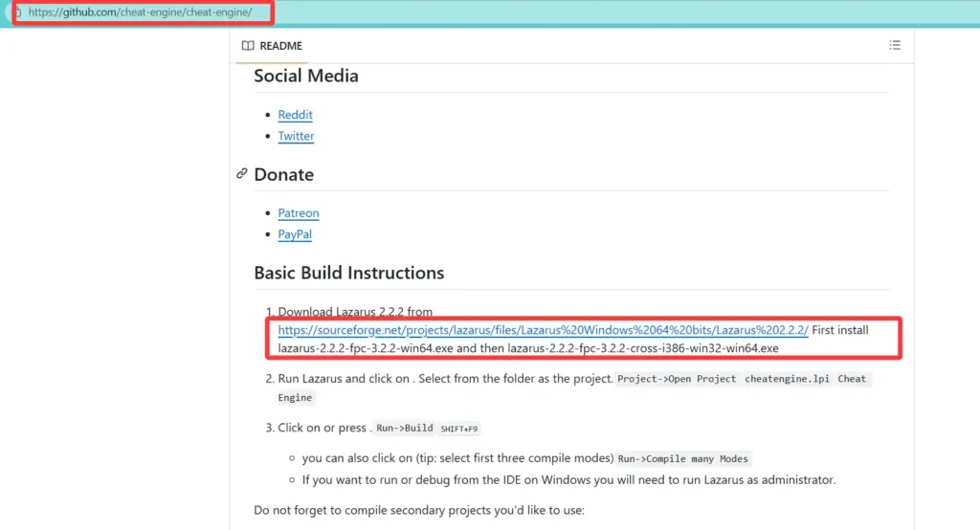Viewport: 980px width, 530px height.
Task: Click the Social Media heading
Action: 306,76
